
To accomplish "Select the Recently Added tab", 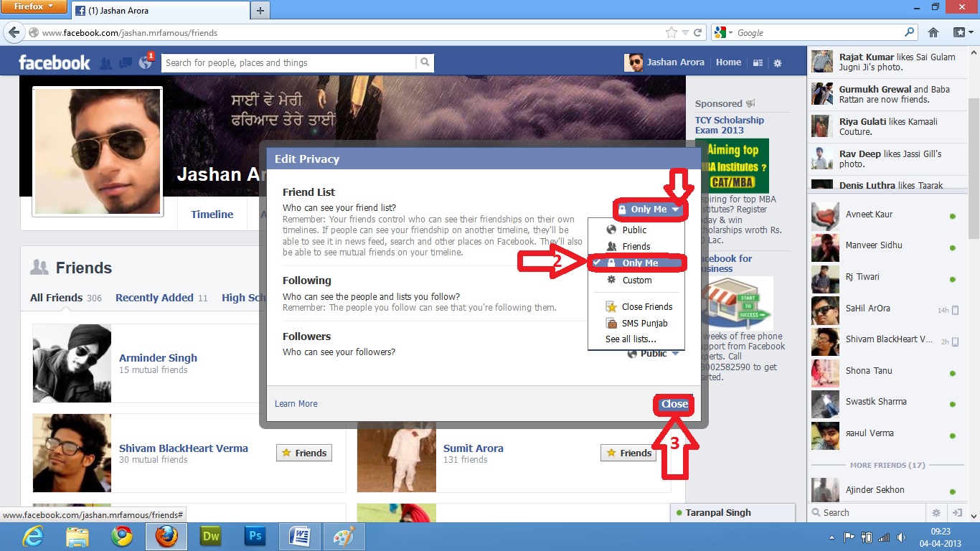I will tap(161, 298).
